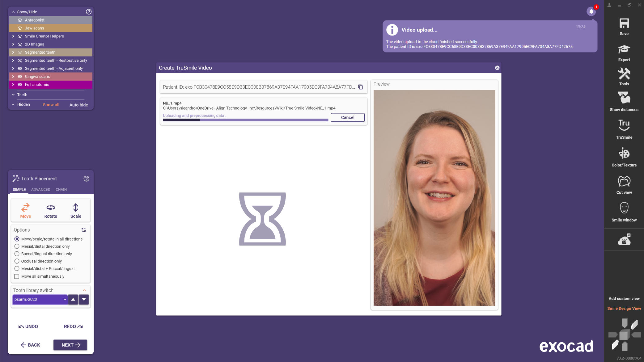Open the notification bell
This screenshot has width=644, height=362.
tap(591, 11)
